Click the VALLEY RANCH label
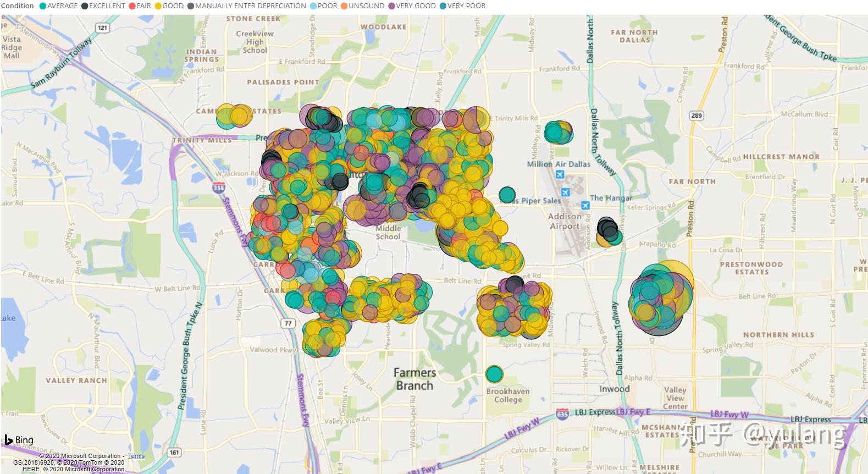868x474 pixels. coord(76,381)
